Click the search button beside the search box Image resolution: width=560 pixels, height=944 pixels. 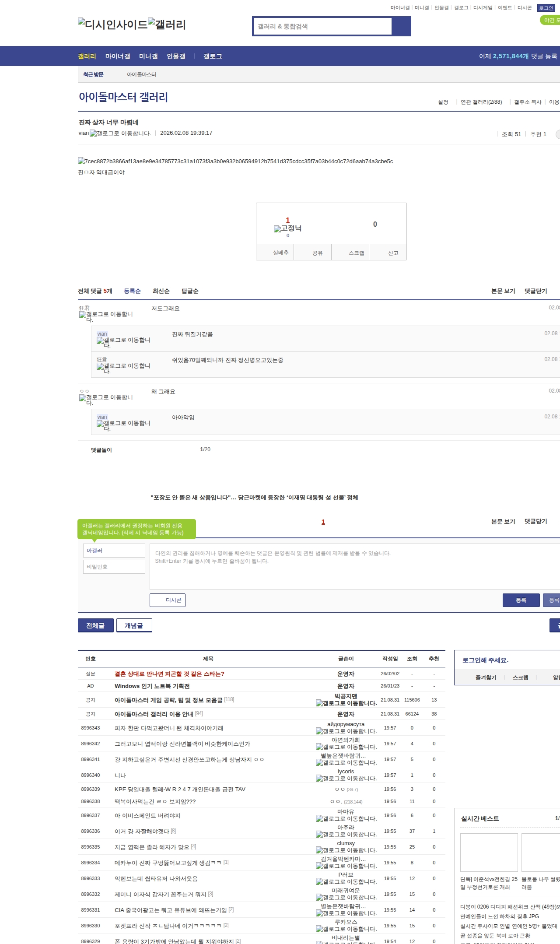pyautogui.click(x=401, y=26)
